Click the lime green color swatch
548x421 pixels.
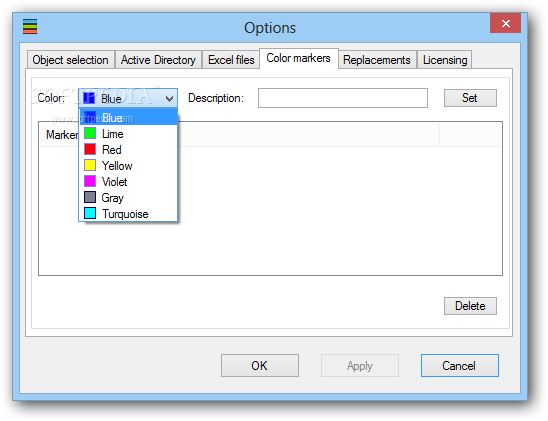click(x=90, y=133)
